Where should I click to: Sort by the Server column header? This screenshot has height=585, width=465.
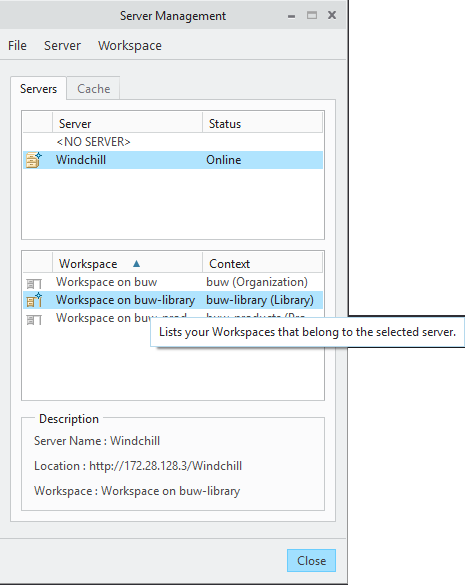pyautogui.click(x=127, y=123)
